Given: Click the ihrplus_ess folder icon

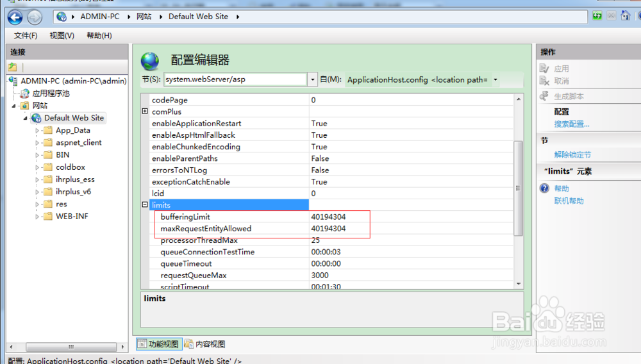Looking at the screenshot, I should [48, 179].
